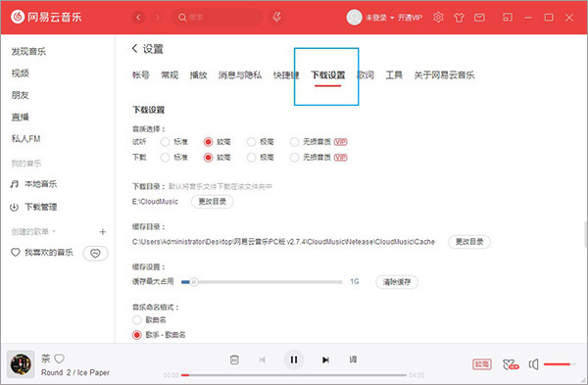Switch to the 下载设置 tab
Viewport: 588px width, 385px height.
pos(328,75)
